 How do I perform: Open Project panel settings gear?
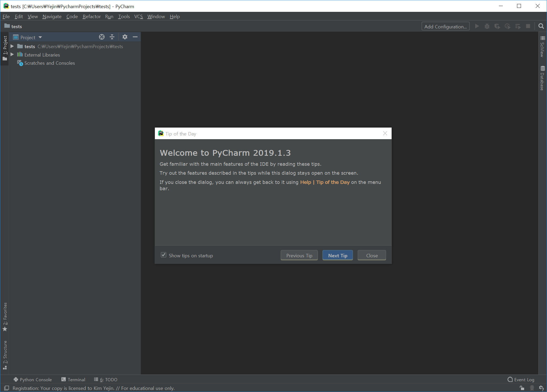125,37
